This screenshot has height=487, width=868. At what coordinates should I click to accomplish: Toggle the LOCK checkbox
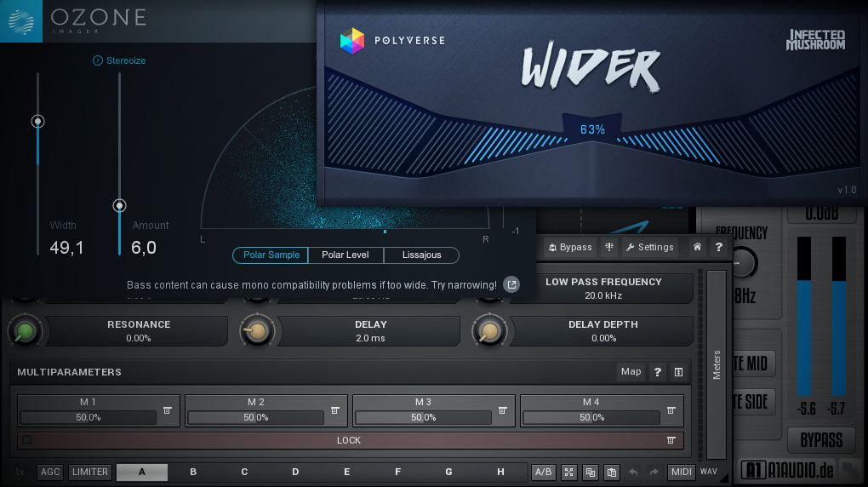click(x=26, y=440)
